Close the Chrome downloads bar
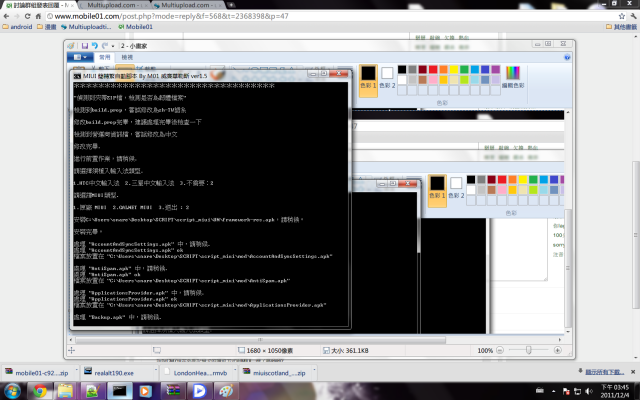 (x=633, y=372)
